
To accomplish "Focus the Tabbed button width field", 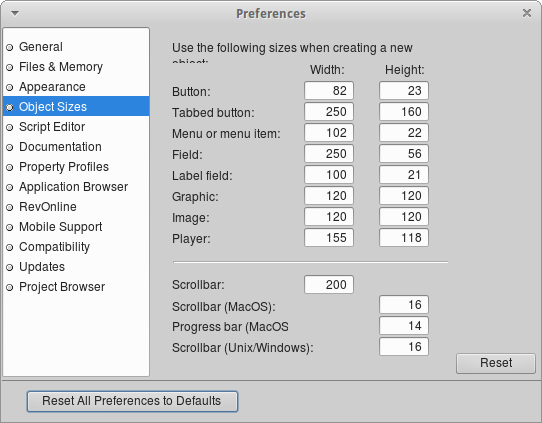I will [x=329, y=112].
